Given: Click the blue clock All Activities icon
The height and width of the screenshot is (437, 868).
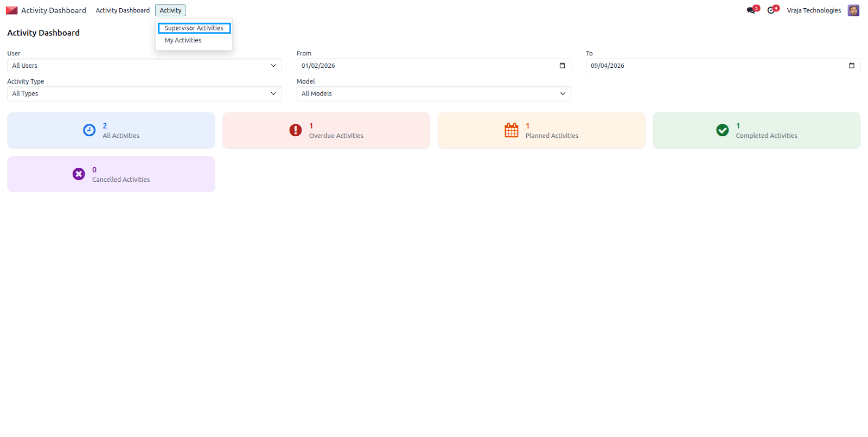Looking at the screenshot, I should click(90, 130).
